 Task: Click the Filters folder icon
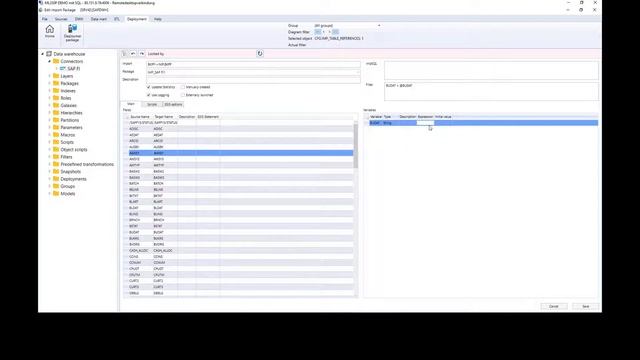point(56,157)
